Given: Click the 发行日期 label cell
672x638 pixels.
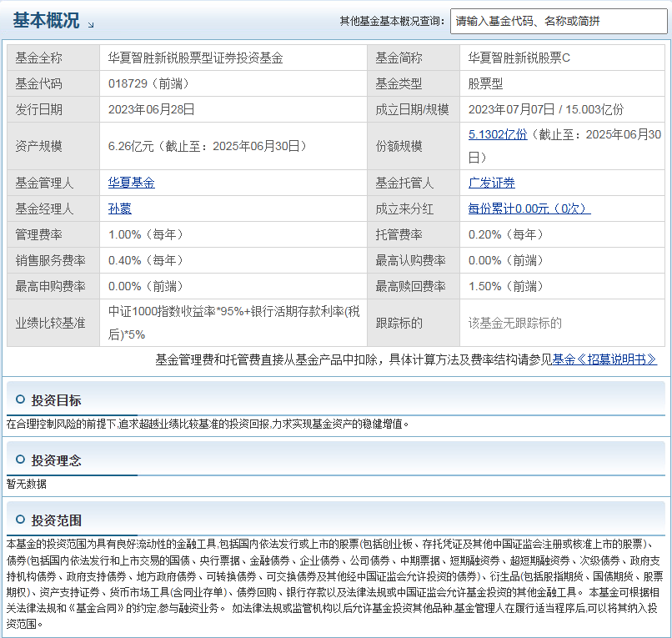Looking at the screenshot, I should tap(53, 109).
